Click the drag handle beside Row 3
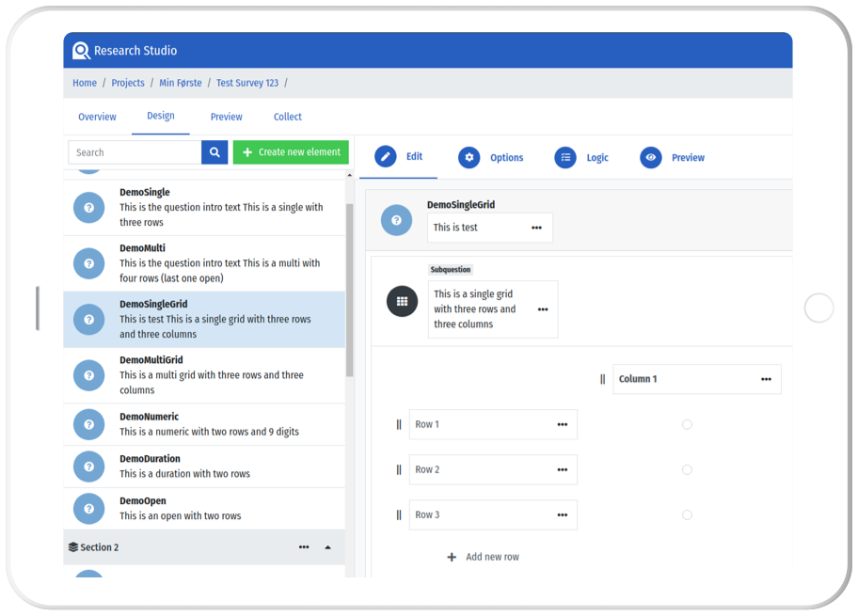 click(399, 514)
